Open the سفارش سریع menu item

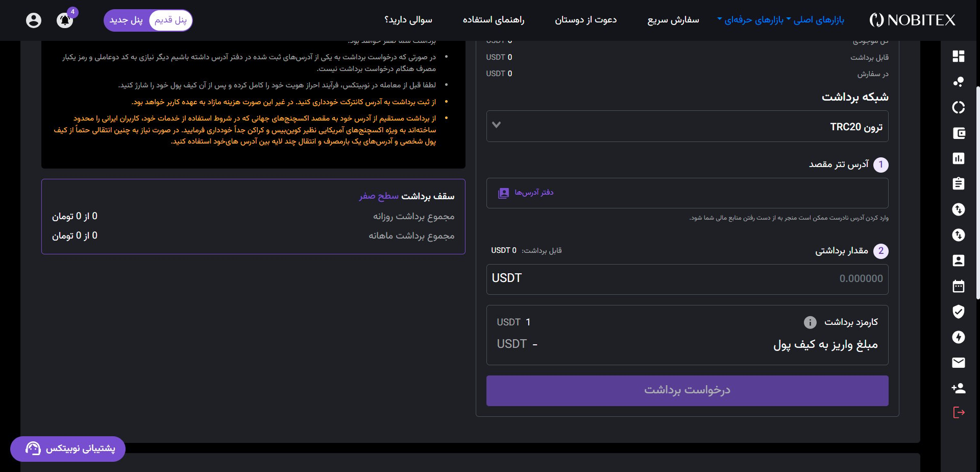pos(673,20)
